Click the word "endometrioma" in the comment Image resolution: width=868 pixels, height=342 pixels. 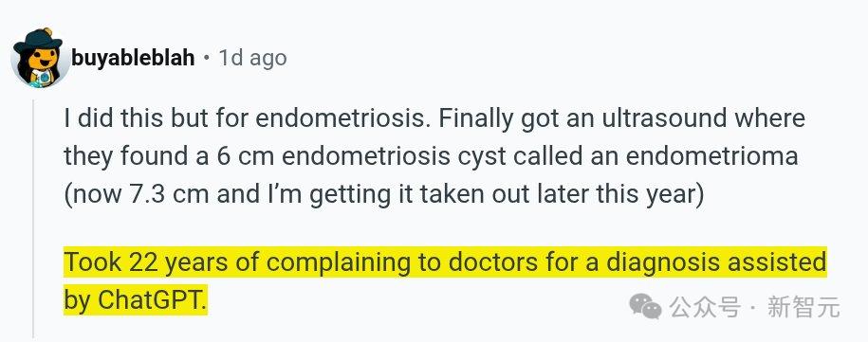[x=711, y=157]
